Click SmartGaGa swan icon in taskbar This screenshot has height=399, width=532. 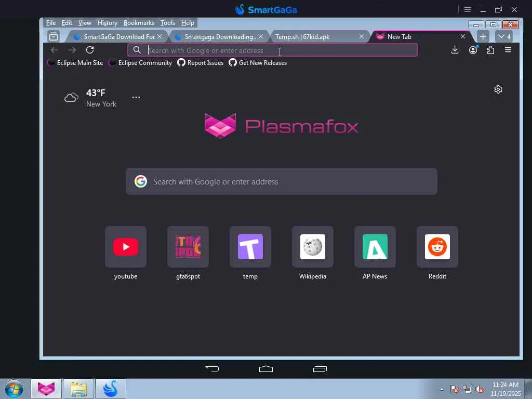[x=111, y=389]
